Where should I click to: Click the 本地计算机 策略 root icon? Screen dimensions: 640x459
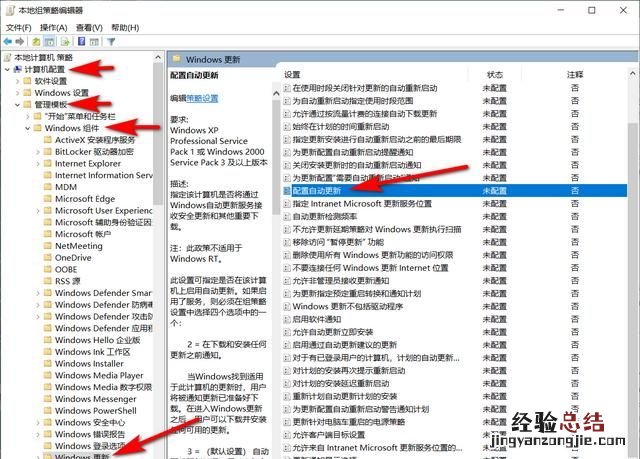(x=8, y=57)
